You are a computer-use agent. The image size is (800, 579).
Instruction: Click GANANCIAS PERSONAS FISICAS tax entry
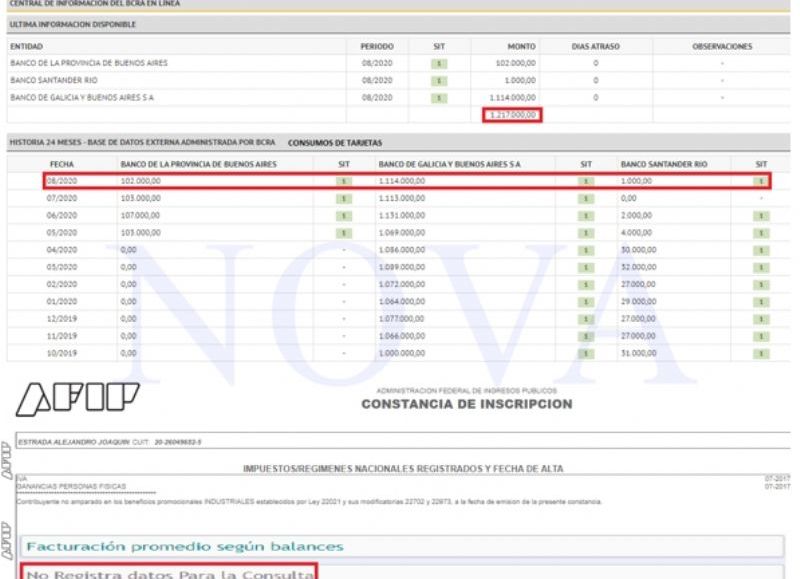[71, 487]
